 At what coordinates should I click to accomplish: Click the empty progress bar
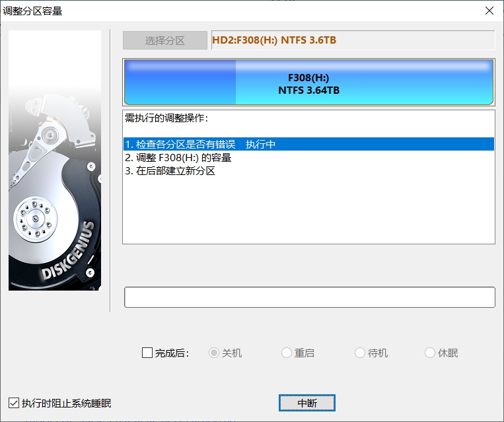pos(310,297)
